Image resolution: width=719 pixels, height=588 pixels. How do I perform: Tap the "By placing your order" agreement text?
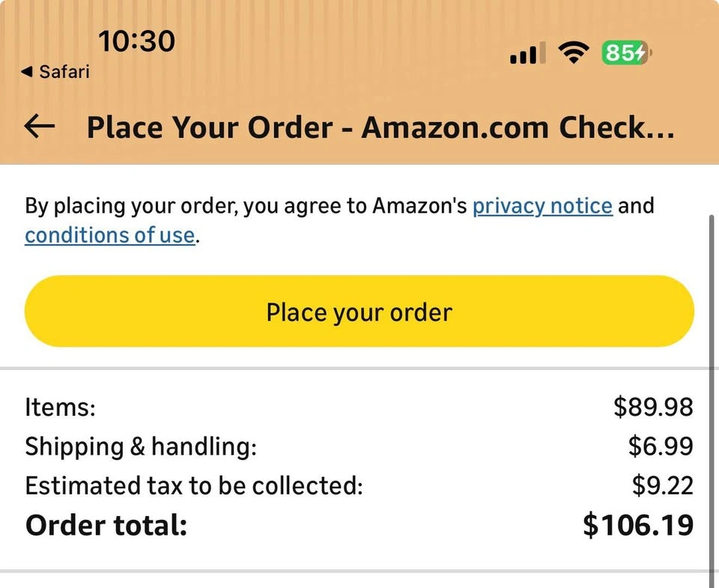[246, 205]
